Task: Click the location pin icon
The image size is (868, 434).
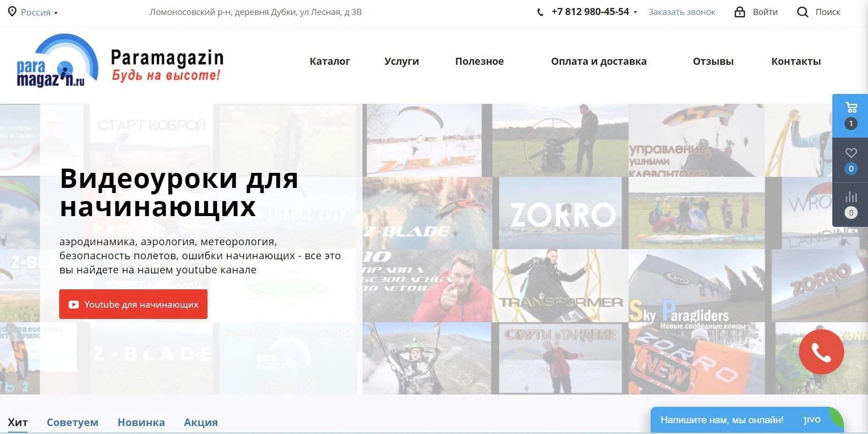Action: (12, 12)
